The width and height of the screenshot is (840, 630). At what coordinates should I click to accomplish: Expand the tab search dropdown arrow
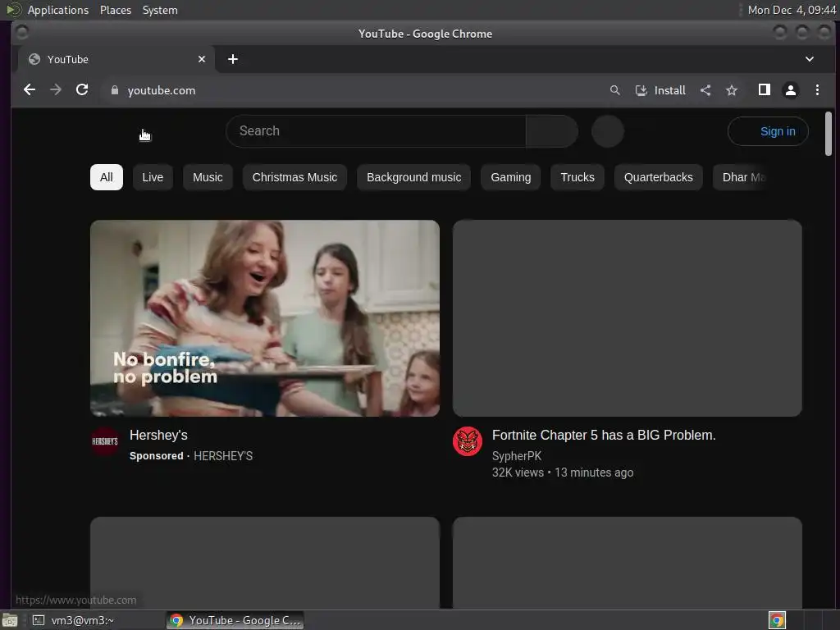tap(810, 59)
